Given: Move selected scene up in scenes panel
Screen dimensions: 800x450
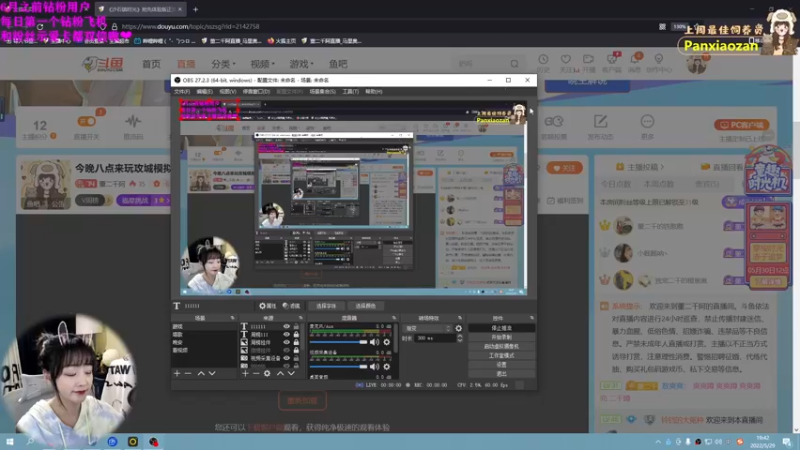Looking at the screenshot, I should coord(201,373).
